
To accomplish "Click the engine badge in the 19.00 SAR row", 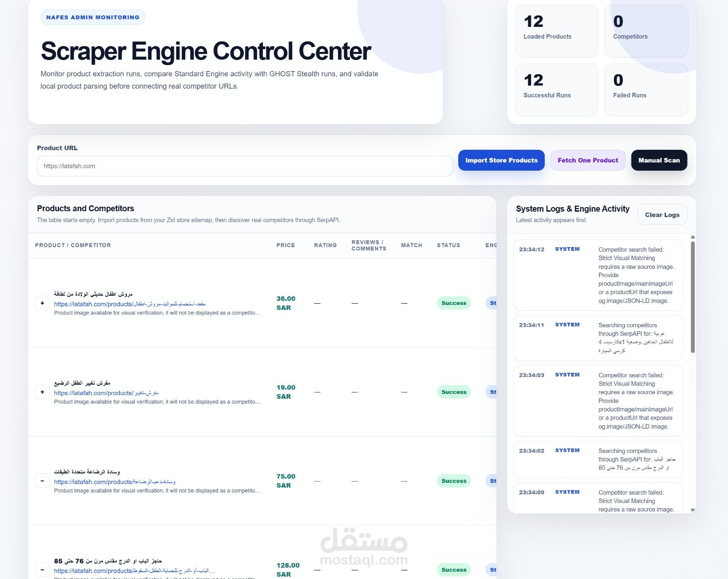I will pos(491,392).
